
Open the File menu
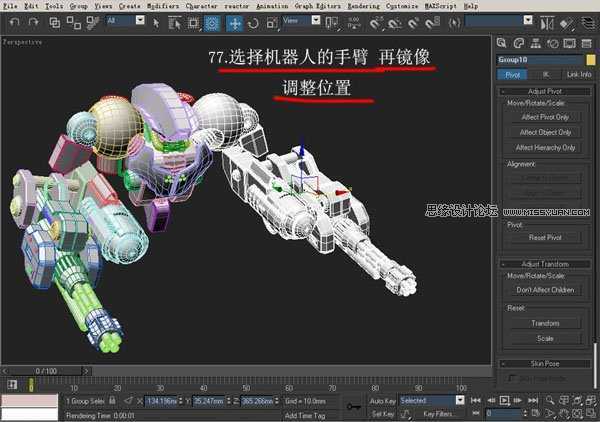click(10, 6)
